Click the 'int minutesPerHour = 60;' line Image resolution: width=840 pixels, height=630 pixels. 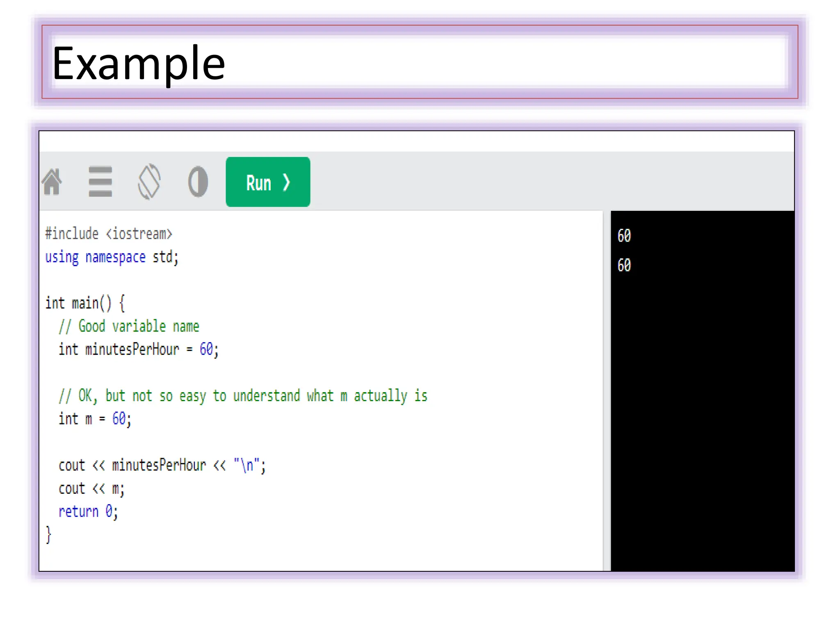pos(139,350)
